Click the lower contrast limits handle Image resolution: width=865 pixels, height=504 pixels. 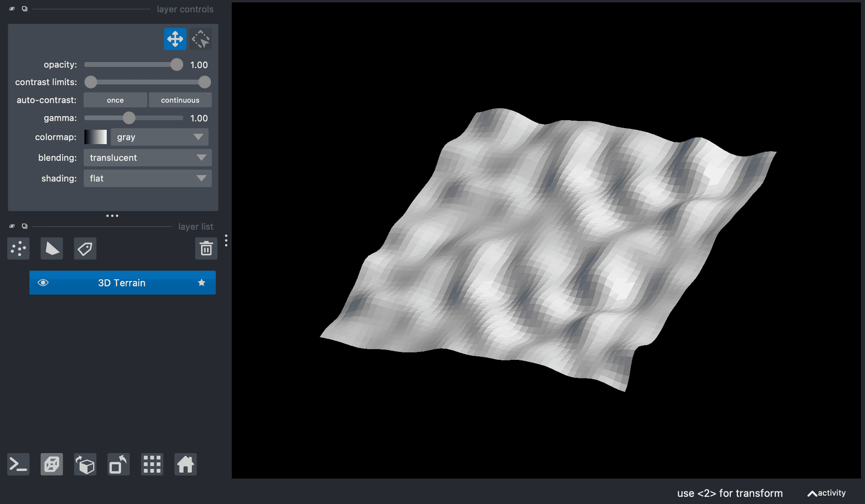tap(91, 82)
